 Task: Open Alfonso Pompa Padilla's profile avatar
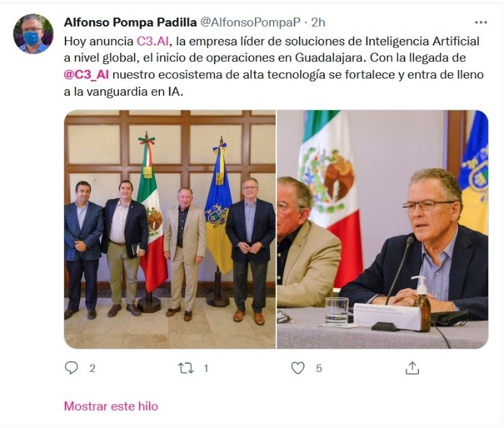coord(33,33)
